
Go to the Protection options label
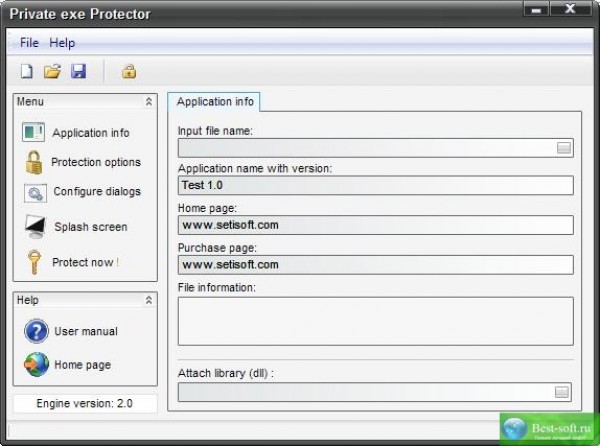point(96,162)
